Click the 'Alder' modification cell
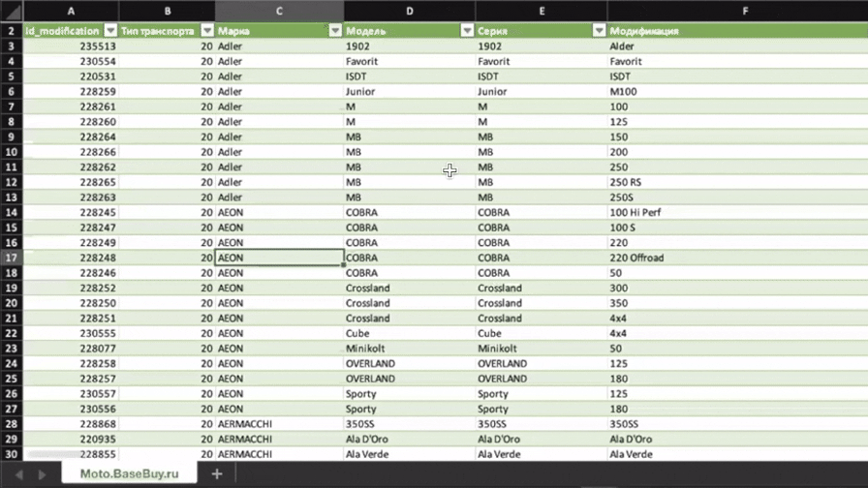This screenshot has width=868, height=488. (x=737, y=46)
